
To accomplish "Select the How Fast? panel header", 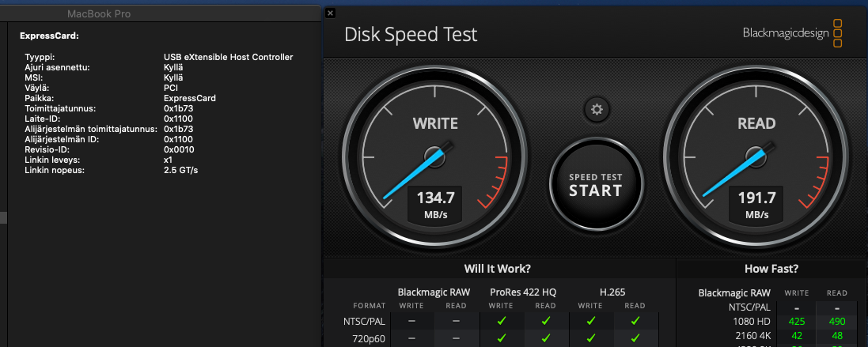I will coord(771,269).
